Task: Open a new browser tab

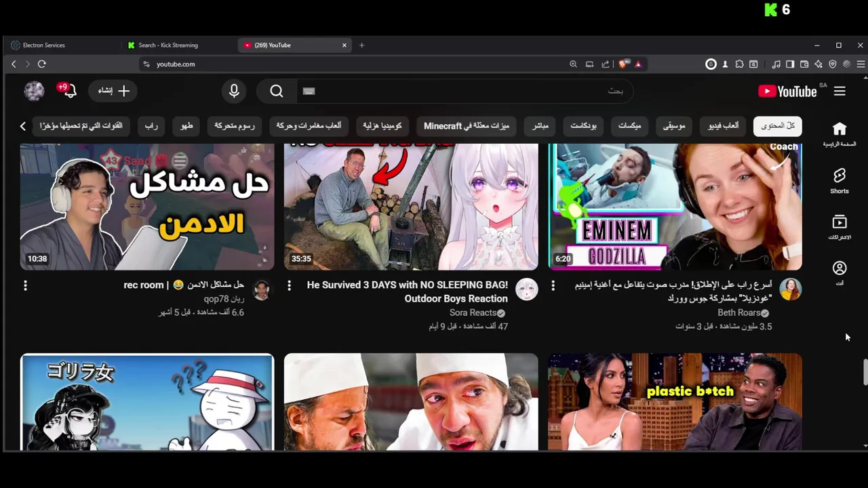Action: coord(362,45)
